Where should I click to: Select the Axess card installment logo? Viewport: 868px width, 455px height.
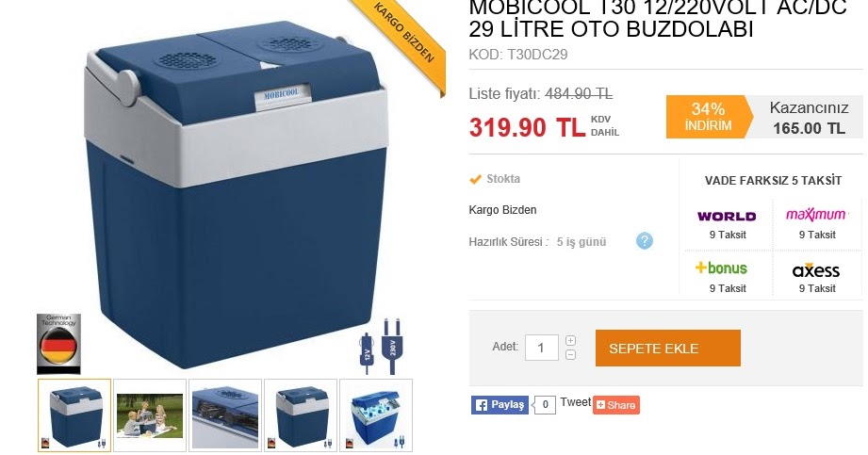point(816,270)
